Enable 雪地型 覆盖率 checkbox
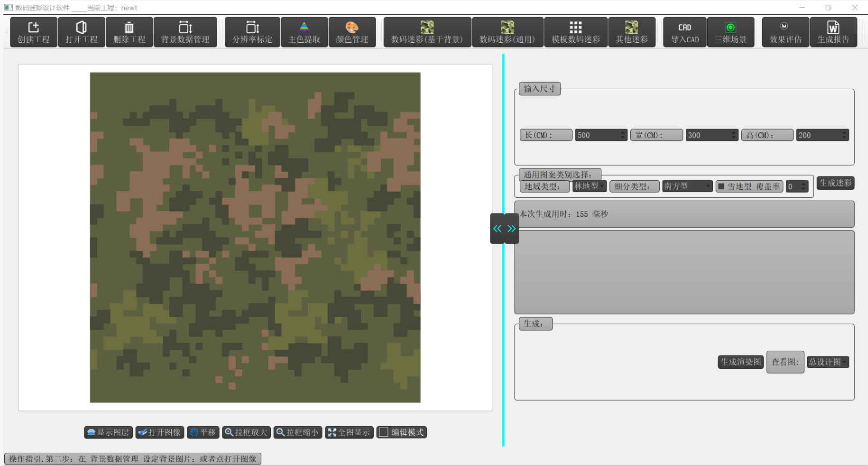This screenshot has width=868, height=466. (721, 186)
